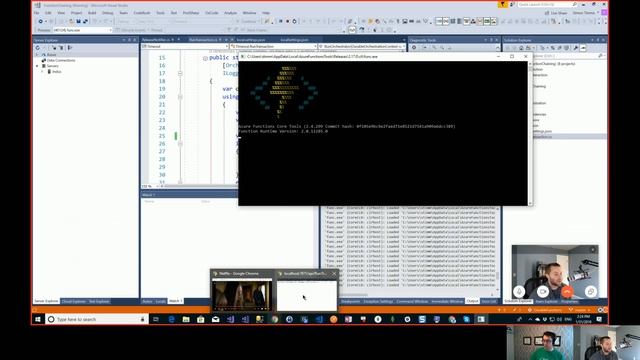Viewport: 640px width, 360px height.
Task: Open the notifications flag icon
Action: point(502,4)
